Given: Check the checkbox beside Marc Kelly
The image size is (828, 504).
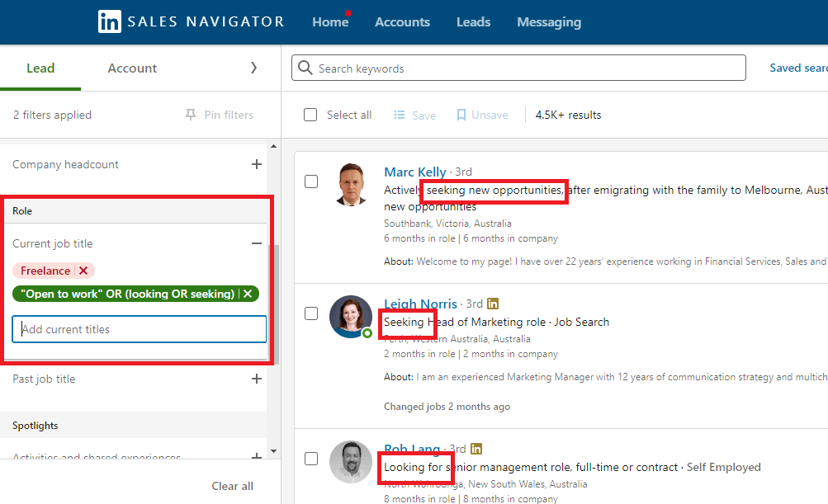Looking at the screenshot, I should (311, 181).
